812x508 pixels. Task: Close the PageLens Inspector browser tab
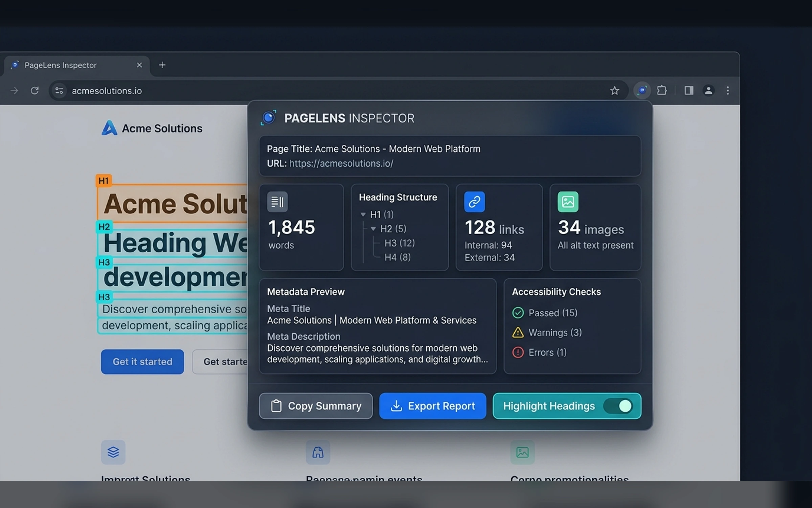(139, 65)
